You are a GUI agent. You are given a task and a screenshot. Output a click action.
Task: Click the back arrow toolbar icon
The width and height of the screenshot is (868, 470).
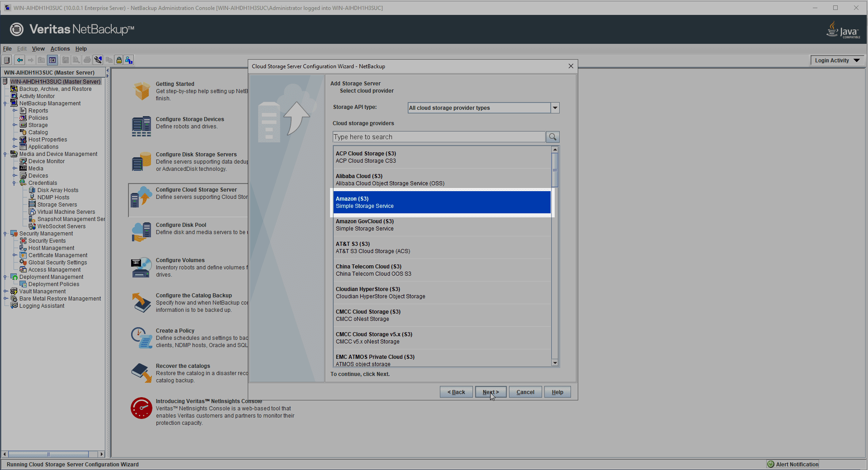pos(20,60)
